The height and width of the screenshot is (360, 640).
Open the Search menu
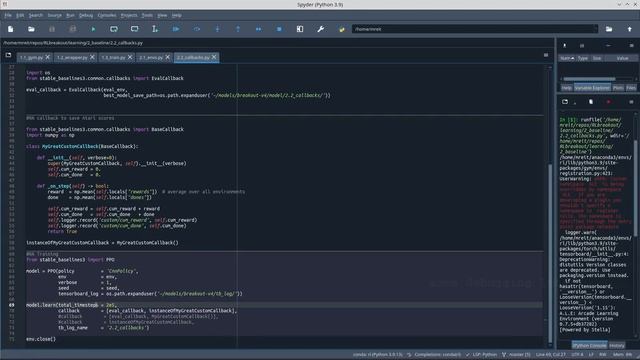tap(36, 15)
